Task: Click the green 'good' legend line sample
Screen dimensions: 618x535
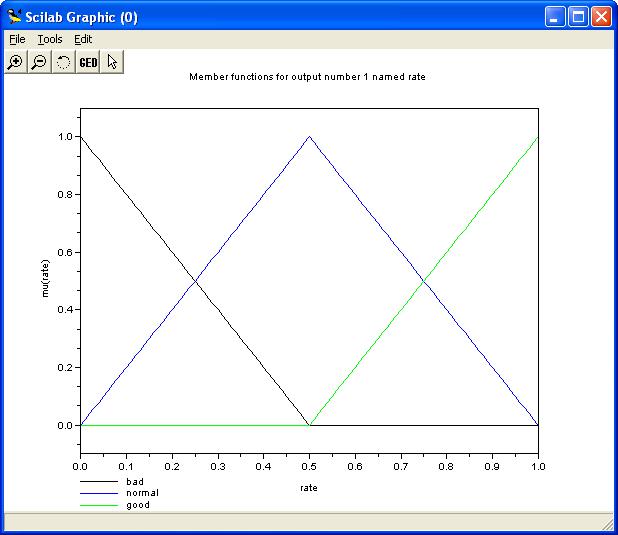Action: click(98, 505)
